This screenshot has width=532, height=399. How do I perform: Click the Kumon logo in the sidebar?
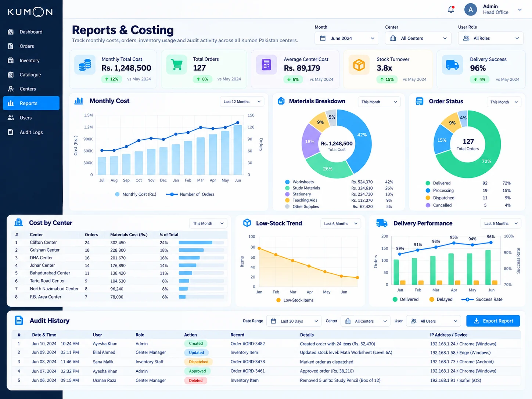(30, 12)
